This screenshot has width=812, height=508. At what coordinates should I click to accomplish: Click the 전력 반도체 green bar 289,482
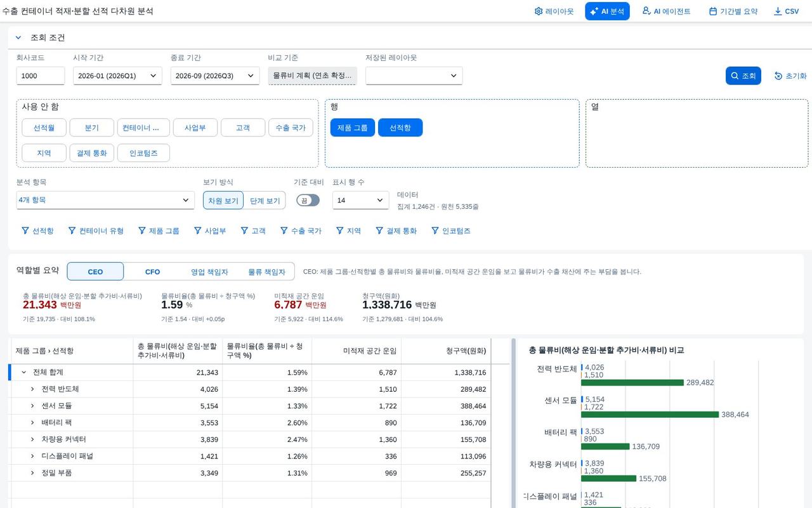pos(632,383)
